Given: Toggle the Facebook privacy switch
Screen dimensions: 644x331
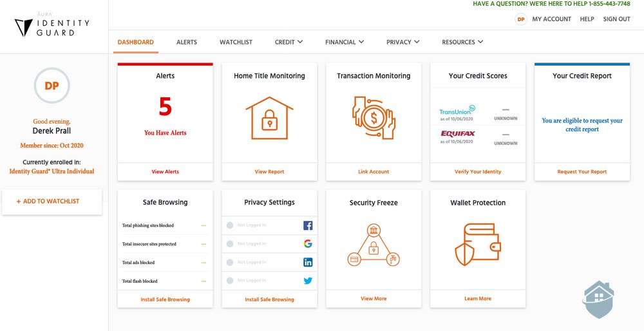Looking at the screenshot, I should (x=231, y=225).
